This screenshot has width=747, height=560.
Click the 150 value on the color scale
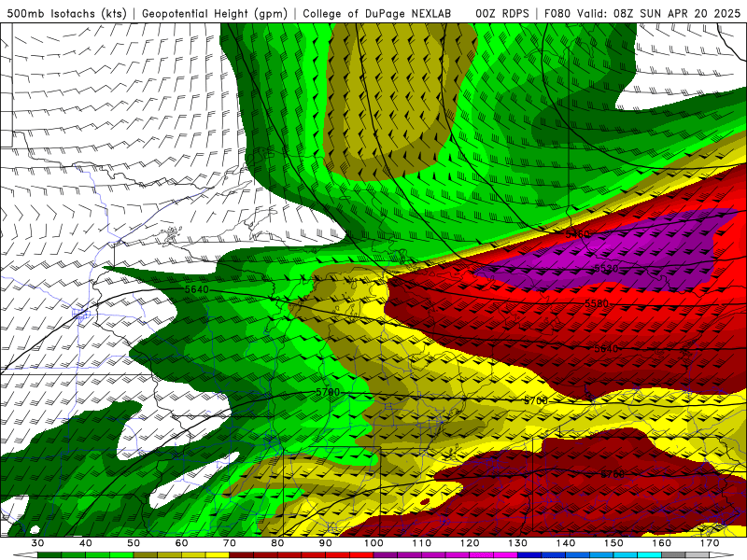click(613, 543)
